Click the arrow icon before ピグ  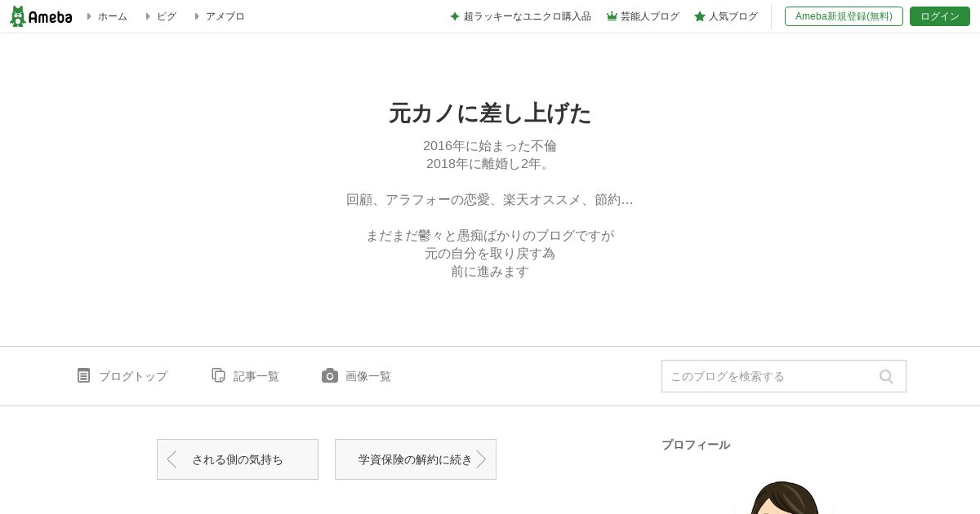pos(148,16)
